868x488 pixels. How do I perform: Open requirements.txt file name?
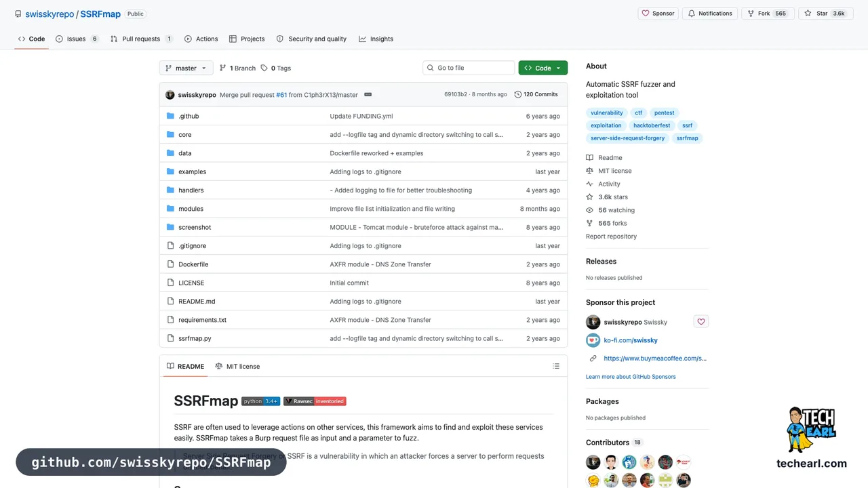click(202, 320)
